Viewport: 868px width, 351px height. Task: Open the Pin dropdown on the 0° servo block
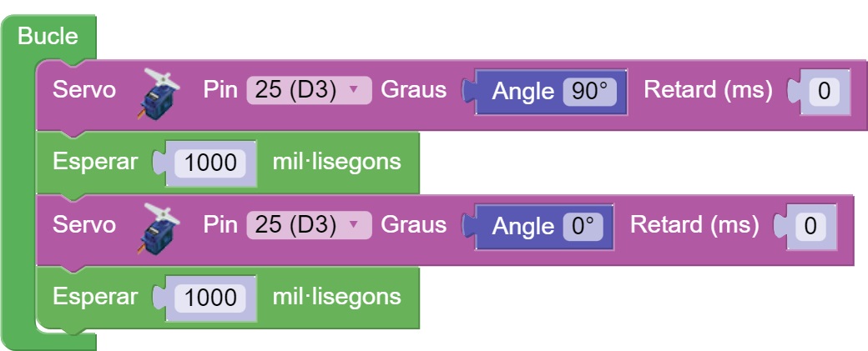click(308, 225)
